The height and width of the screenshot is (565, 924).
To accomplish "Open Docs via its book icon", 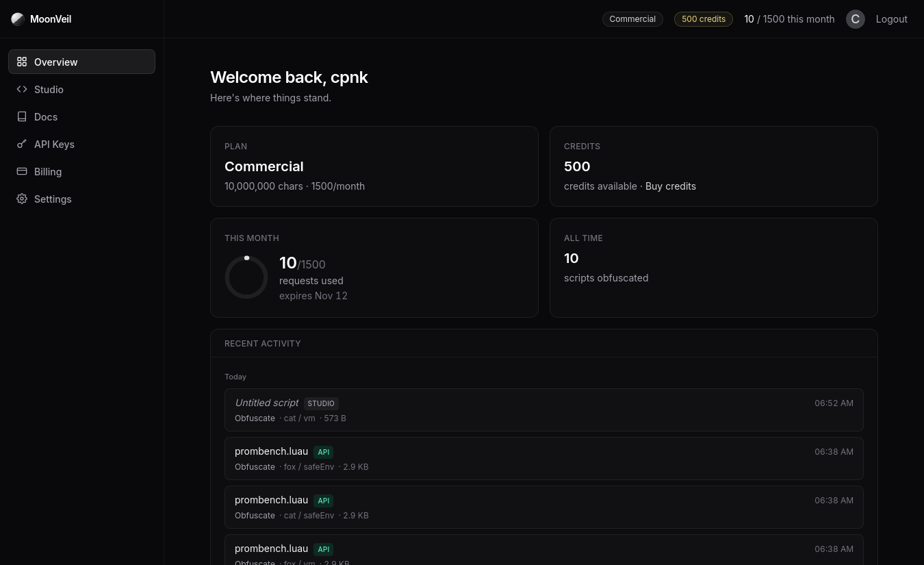I will tap(22, 116).
